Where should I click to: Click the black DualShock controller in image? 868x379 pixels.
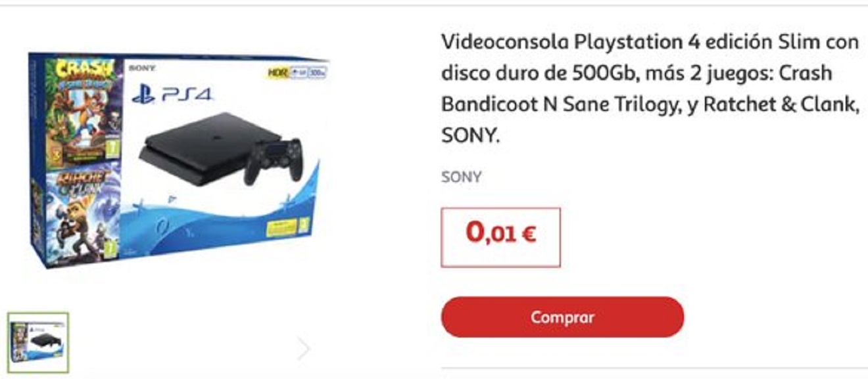point(273,161)
